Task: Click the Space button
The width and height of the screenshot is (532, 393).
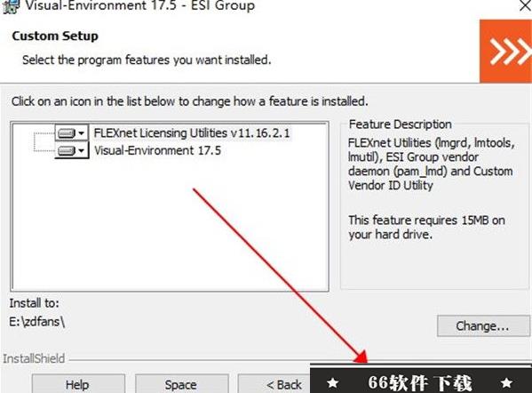Action: coord(181,384)
